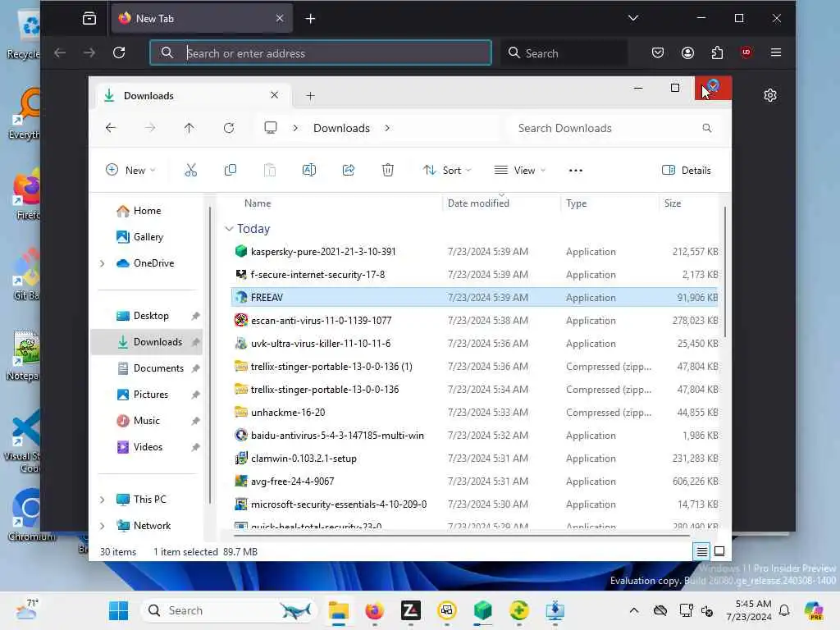Select Home in navigation pane
Viewport: 840px width, 630px height.
(x=147, y=211)
